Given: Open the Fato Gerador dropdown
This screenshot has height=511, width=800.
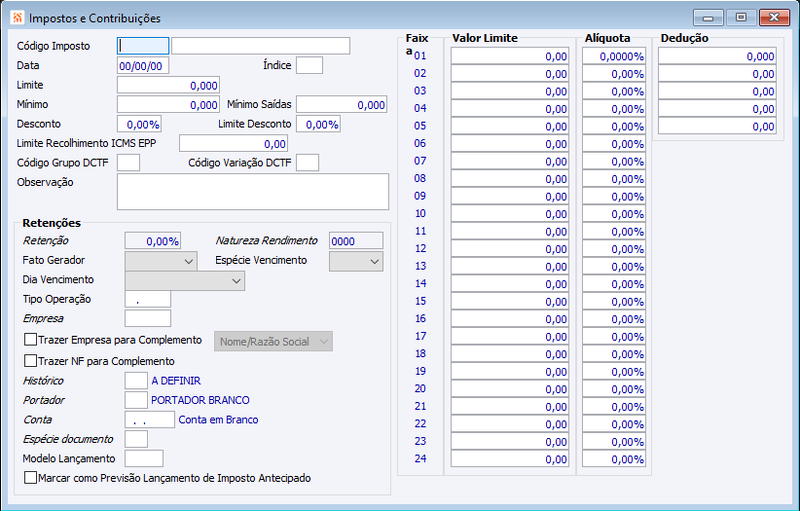Looking at the screenshot, I should point(161,261).
